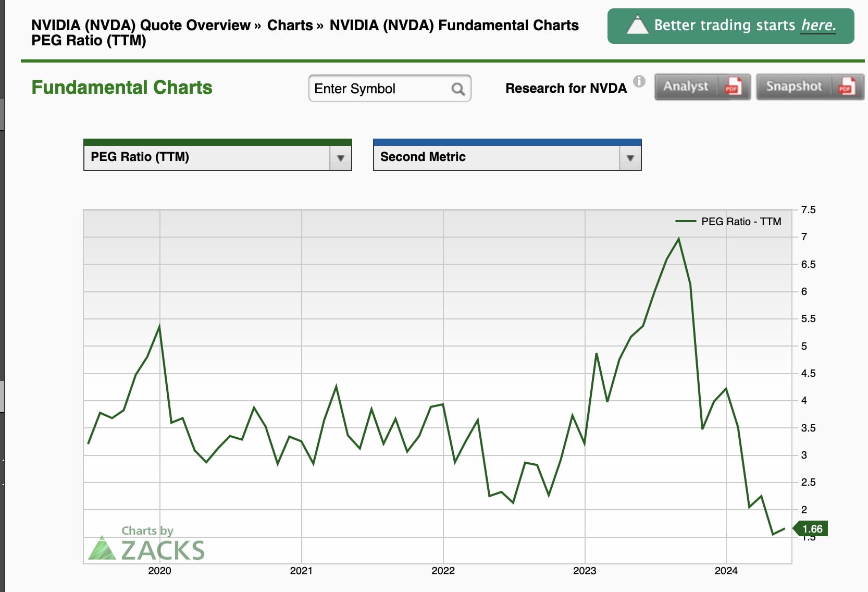The height and width of the screenshot is (592, 868).
Task: Select the PEG Ratio - TTM legend line
Action: pos(686,221)
